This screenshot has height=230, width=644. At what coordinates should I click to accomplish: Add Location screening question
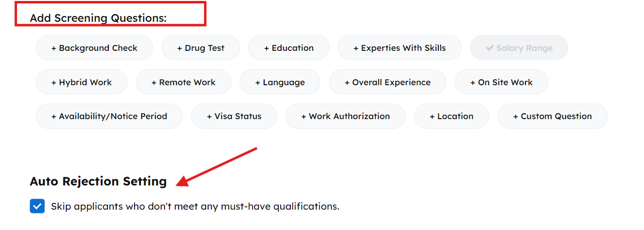[x=451, y=116]
